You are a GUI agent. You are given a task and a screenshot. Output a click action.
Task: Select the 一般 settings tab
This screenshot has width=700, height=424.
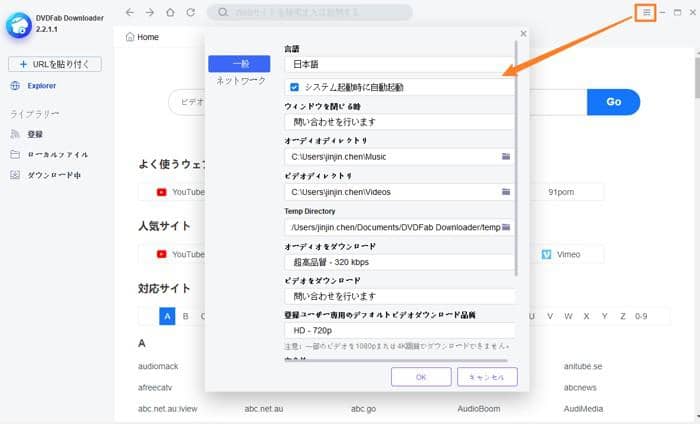(x=239, y=64)
